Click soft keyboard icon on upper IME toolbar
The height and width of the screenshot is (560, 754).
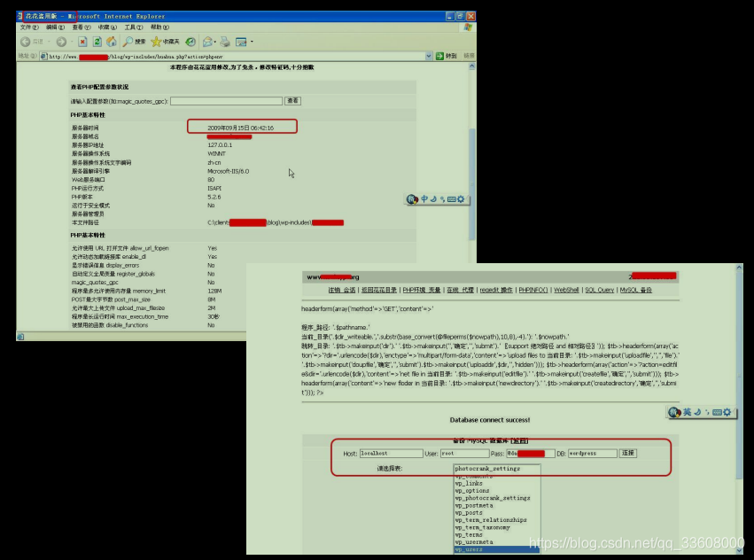click(452, 199)
